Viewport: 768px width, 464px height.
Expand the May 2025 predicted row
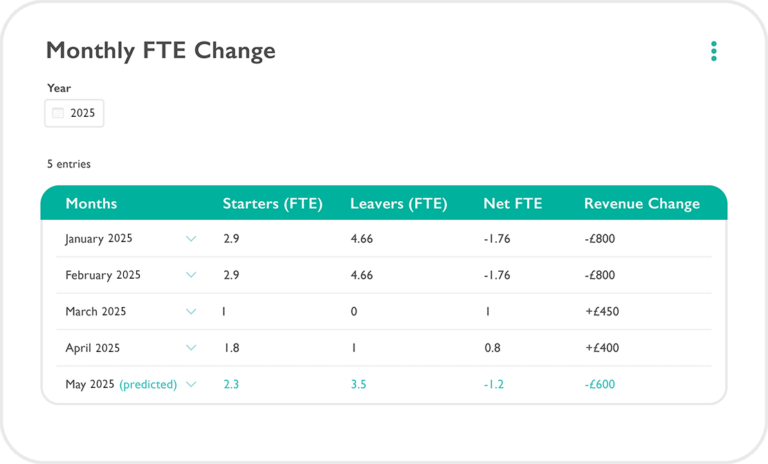[191, 384]
